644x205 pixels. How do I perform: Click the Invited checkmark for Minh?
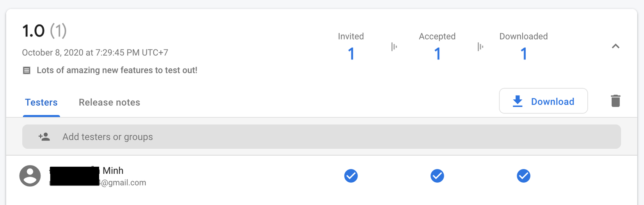click(x=351, y=176)
